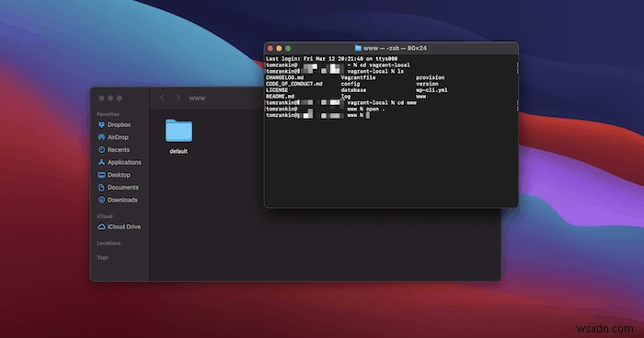Open iCloud Drive label in sidebar
Screen dimensions: 644x338
click(x=124, y=227)
